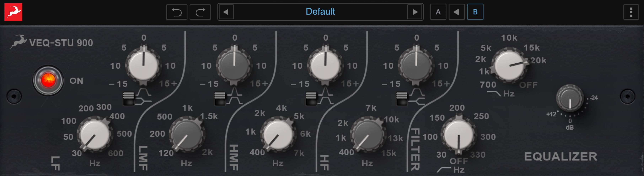This screenshot has height=176, width=644.
Task: Toggle the LMF bandwidth shape switch
Action: [x=220, y=99]
